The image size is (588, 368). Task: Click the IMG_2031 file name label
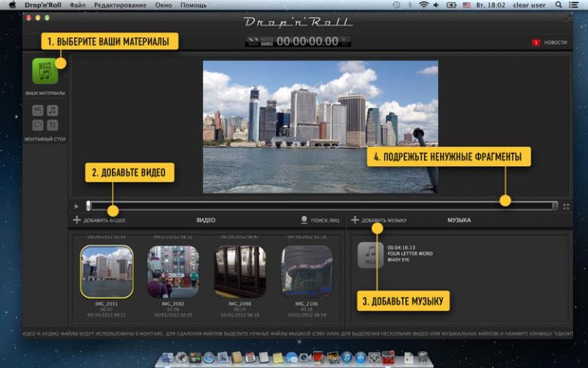point(106,304)
